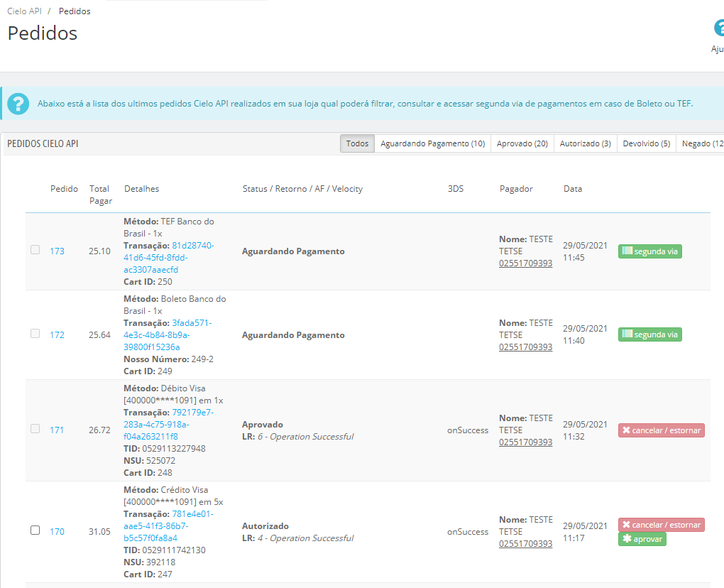Approve order 170 with aprovar button
The height and width of the screenshot is (588, 724).
(642, 539)
